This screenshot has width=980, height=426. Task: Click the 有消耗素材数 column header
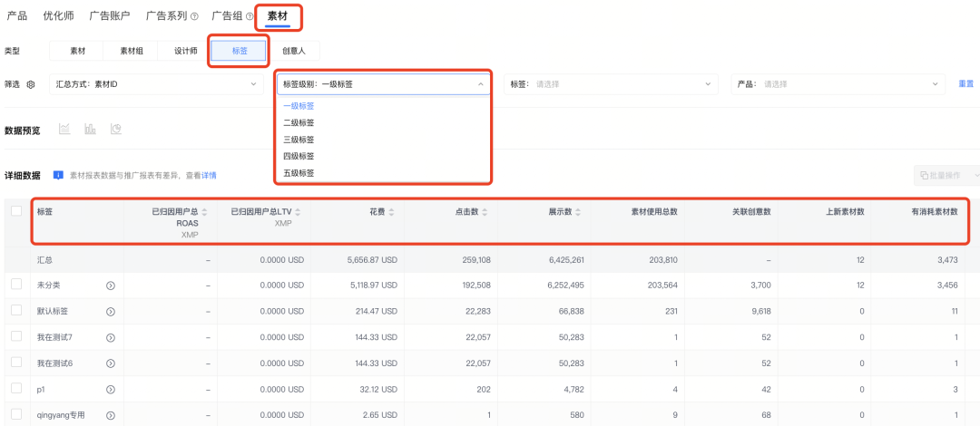coord(935,212)
